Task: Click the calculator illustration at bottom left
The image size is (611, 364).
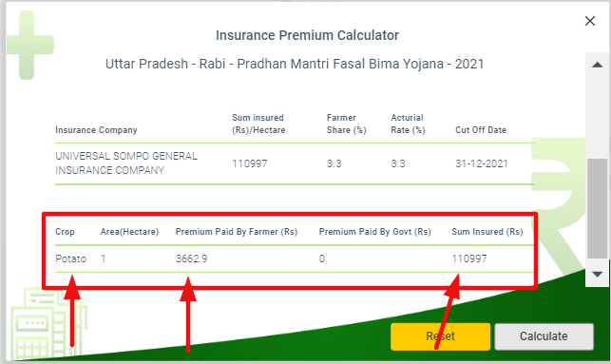Action: (x=48, y=323)
